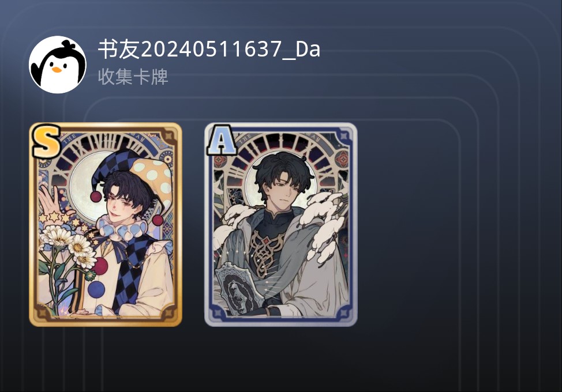Image resolution: width=562 pixels, height=392 pixels.
Task: Click the red pom-pom on jester's costume
Action: (100, 267)
